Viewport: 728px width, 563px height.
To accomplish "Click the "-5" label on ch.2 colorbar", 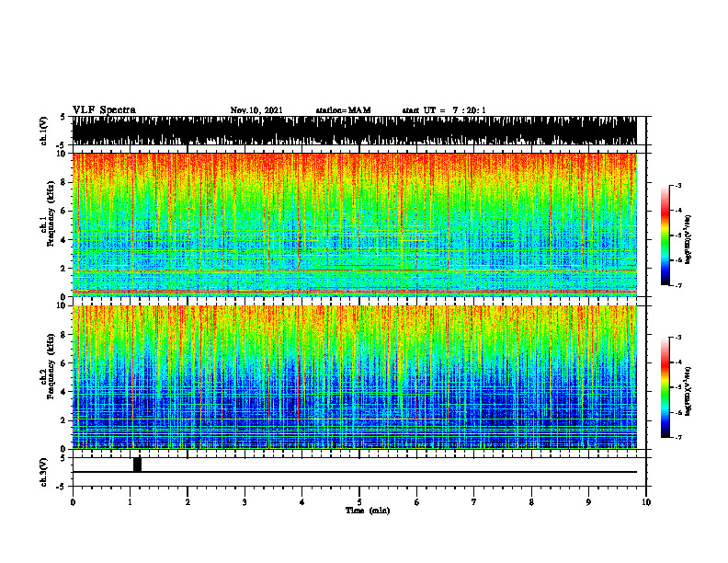I will [677, 387].
